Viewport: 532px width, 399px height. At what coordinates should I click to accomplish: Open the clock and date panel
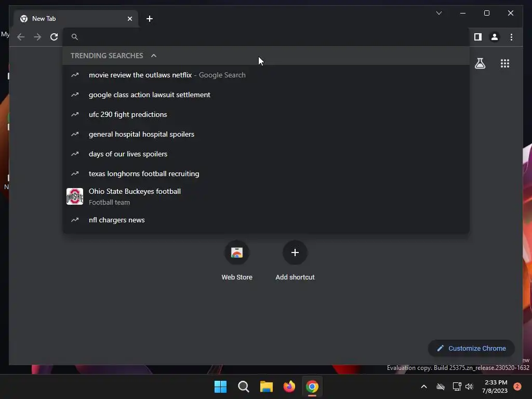coord(495,387)
